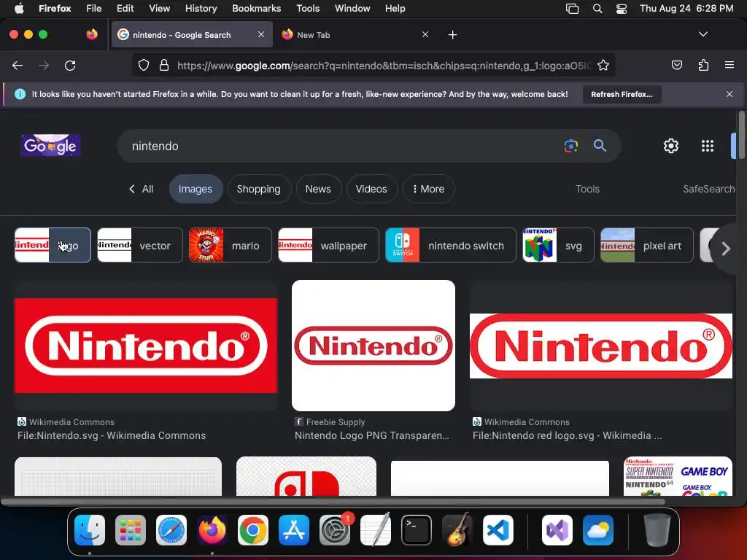Viewport: 747px width, 560px height.
Task: Open Finder from the Dock
Action: coord(90,530)
